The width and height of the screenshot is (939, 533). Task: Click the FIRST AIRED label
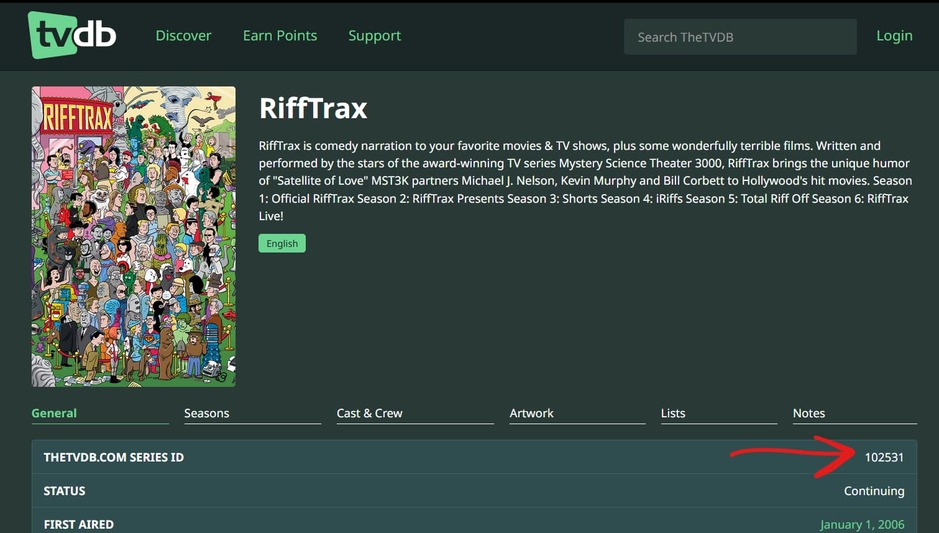pyautogui.click(x=78, y=525)
